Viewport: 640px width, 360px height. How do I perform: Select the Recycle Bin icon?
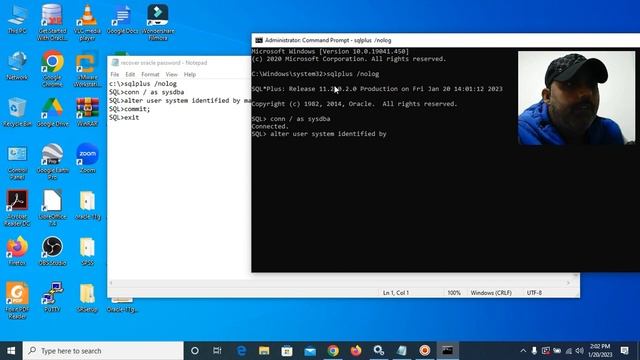point(17,112)
